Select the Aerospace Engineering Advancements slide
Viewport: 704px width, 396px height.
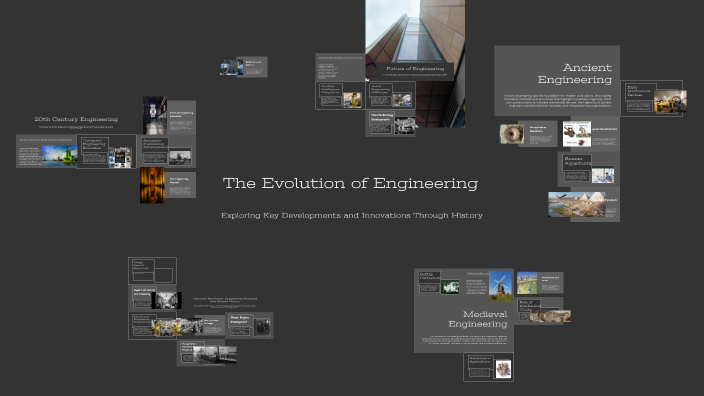(167, 151)
